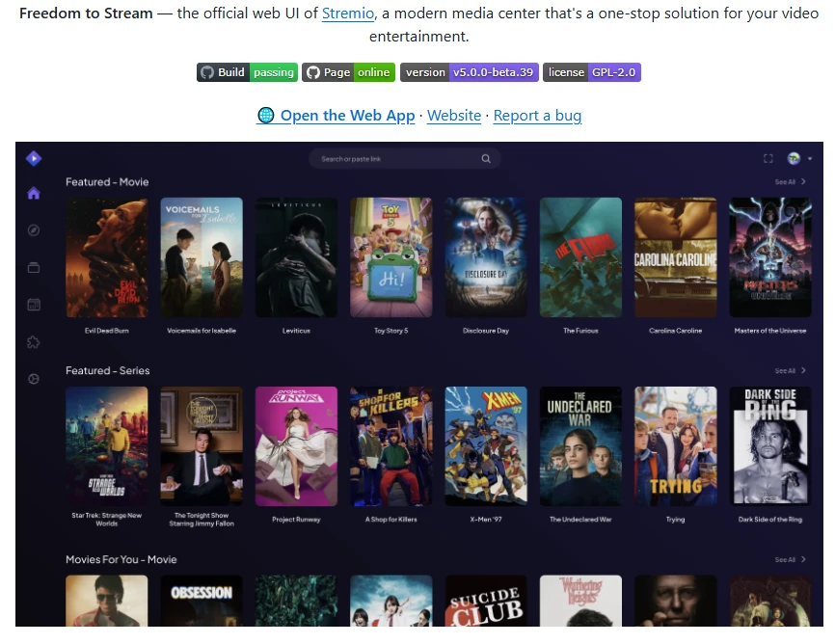Open the X-Men '97 poster

click(x=486, y=446)
